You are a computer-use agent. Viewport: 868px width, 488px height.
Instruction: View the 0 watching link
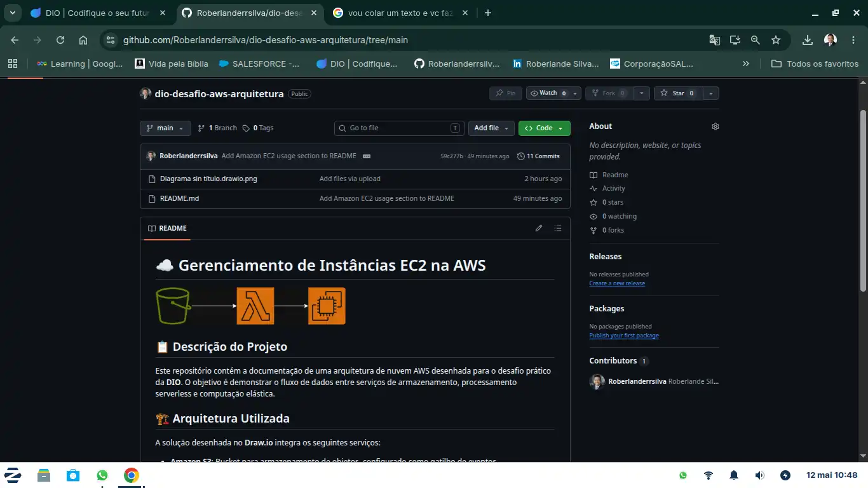(613, 217)
